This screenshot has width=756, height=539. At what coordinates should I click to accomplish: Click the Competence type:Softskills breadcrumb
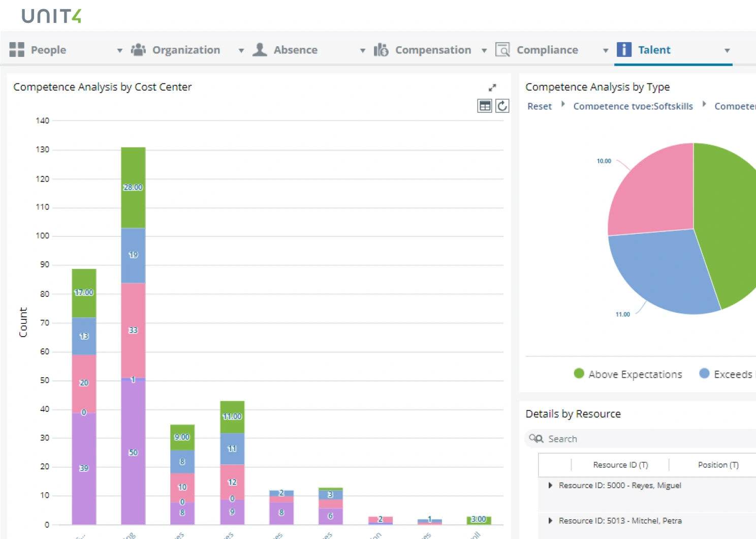point(633,106)
